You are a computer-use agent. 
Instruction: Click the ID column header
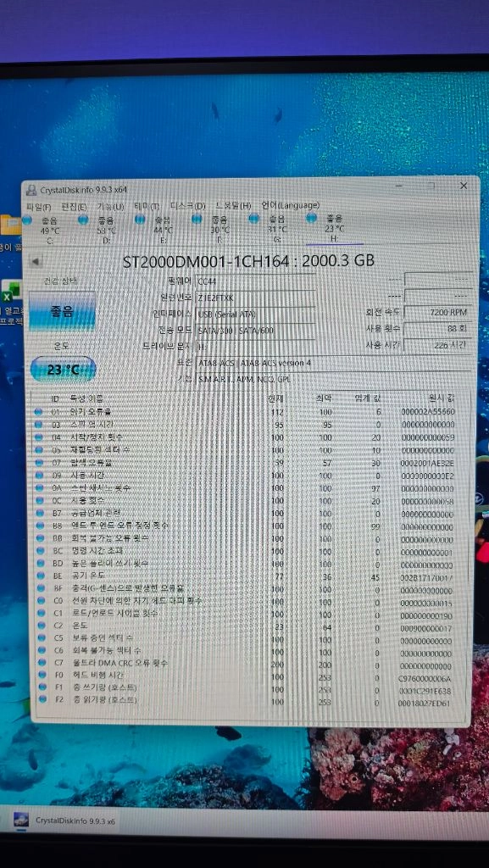click(x=55, y=398)
